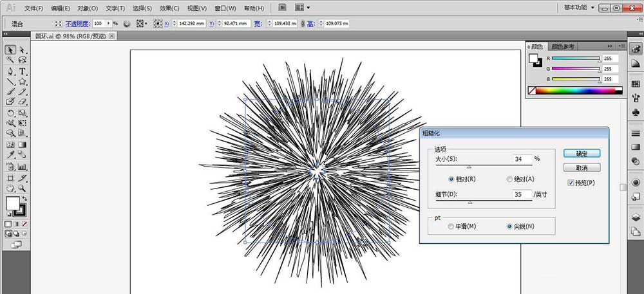Collapse the Color panel with double arrows

click(610, 46)
